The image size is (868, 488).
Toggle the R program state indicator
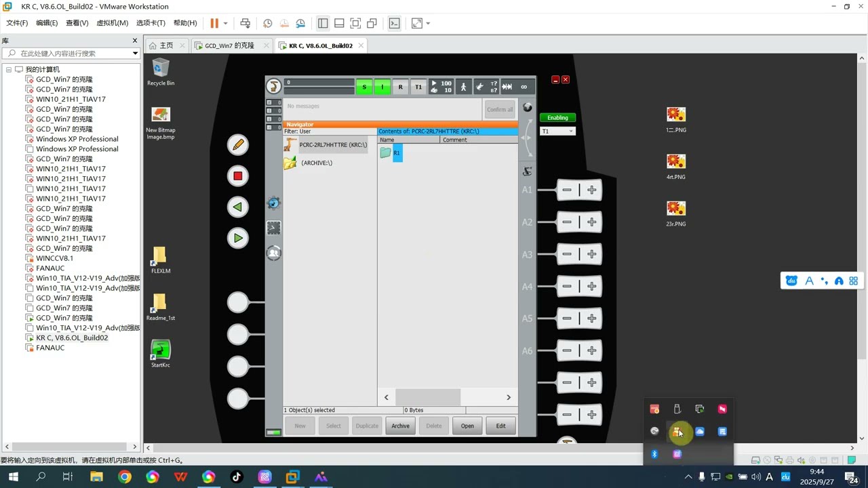tap(400, 87)
